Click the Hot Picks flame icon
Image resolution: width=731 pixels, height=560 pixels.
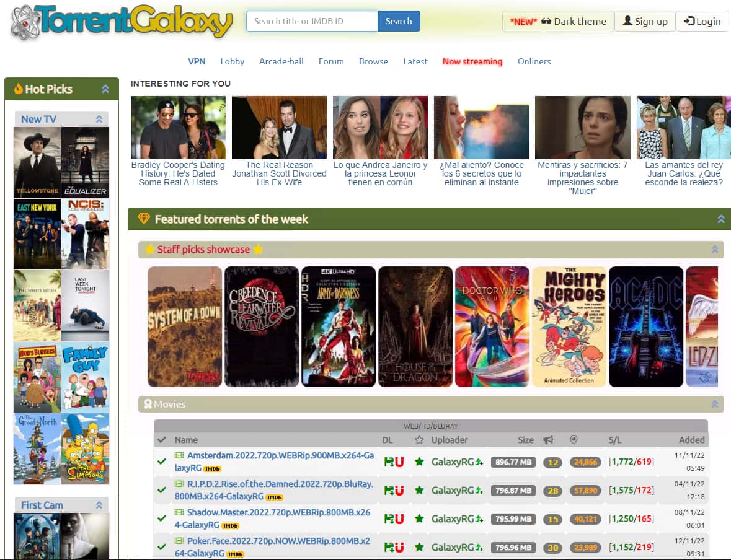[18, 89]
